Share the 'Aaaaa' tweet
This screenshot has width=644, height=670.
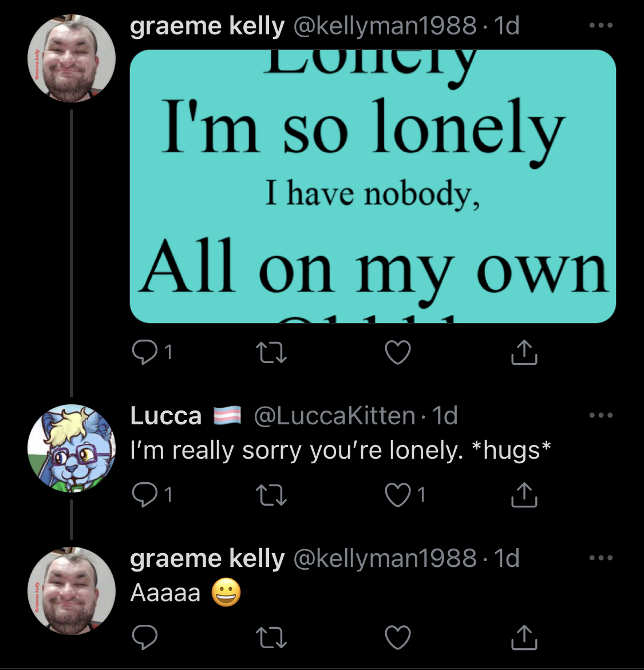tap(524, 637)
